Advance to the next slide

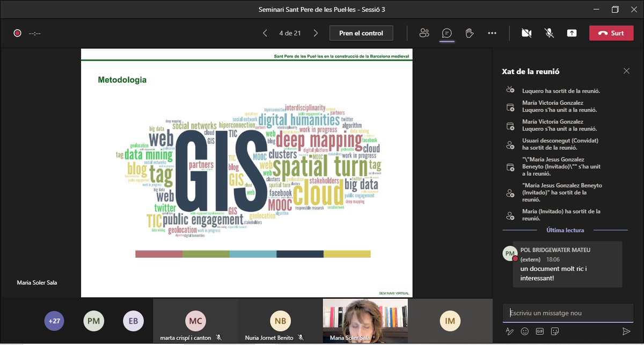point(316,33)
